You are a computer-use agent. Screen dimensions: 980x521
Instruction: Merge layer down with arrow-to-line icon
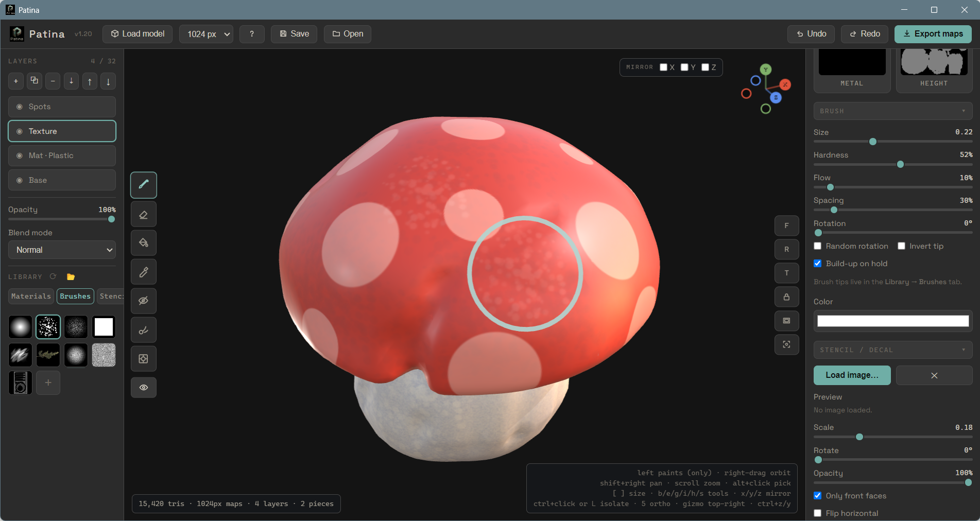(71, 81)
